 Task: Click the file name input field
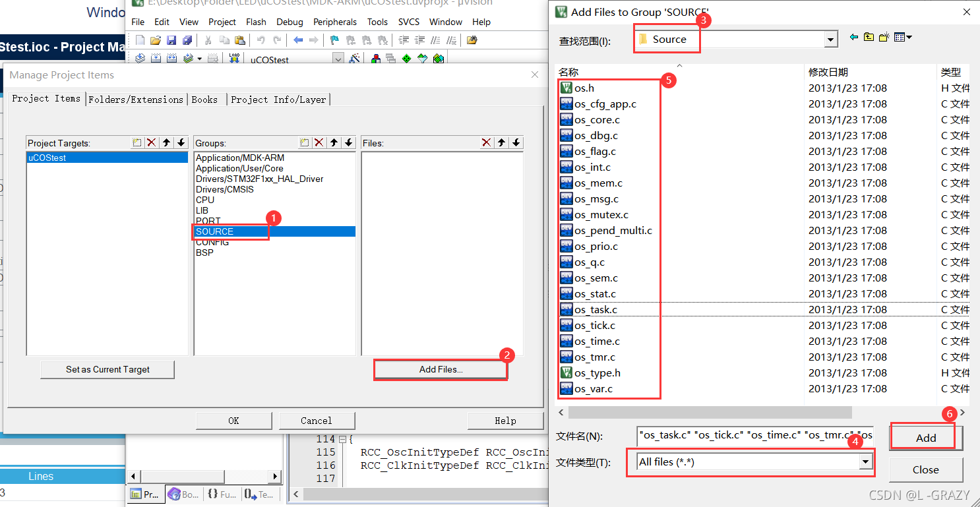pyautogui.click(x=755, y=436)
